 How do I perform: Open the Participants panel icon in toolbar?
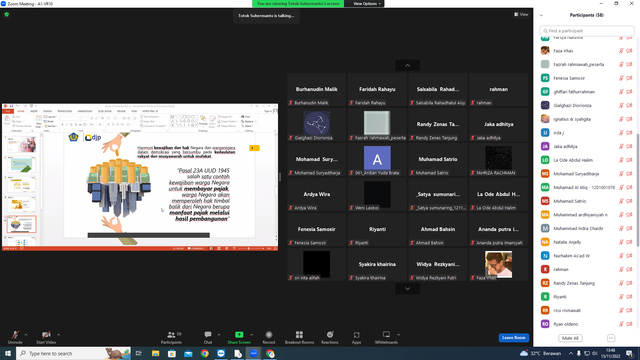point(171,335)
